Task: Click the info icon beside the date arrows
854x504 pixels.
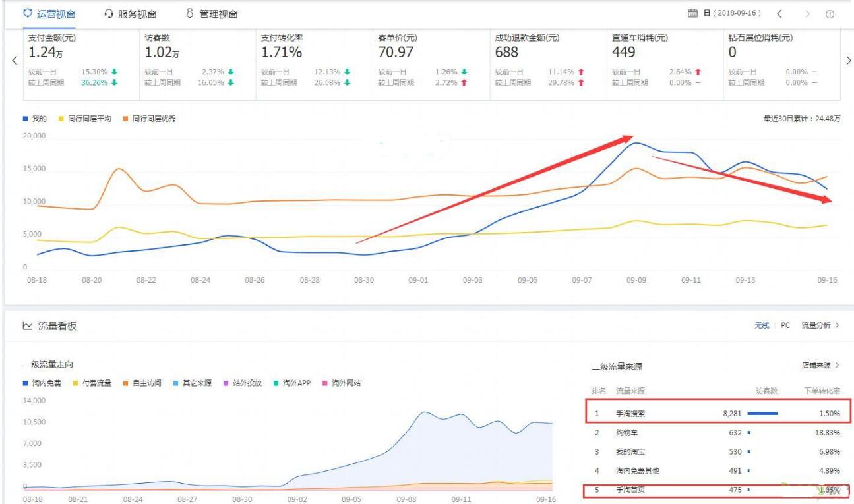Action: point(830,14)
